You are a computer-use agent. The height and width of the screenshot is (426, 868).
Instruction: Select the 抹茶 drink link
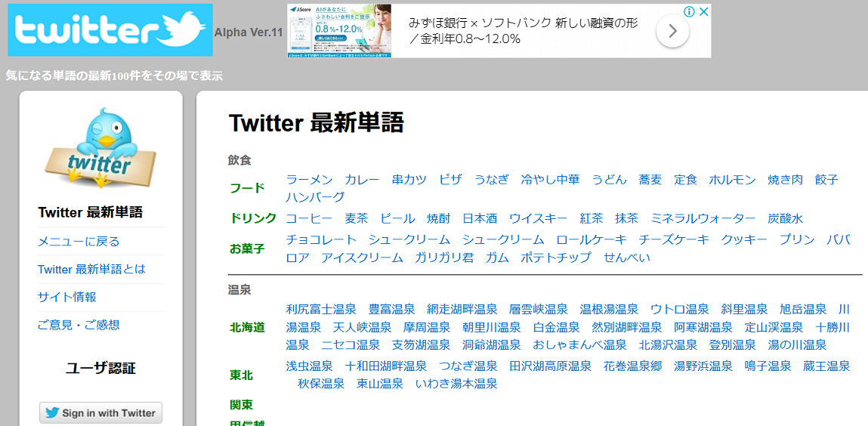(x=627, y=218)
